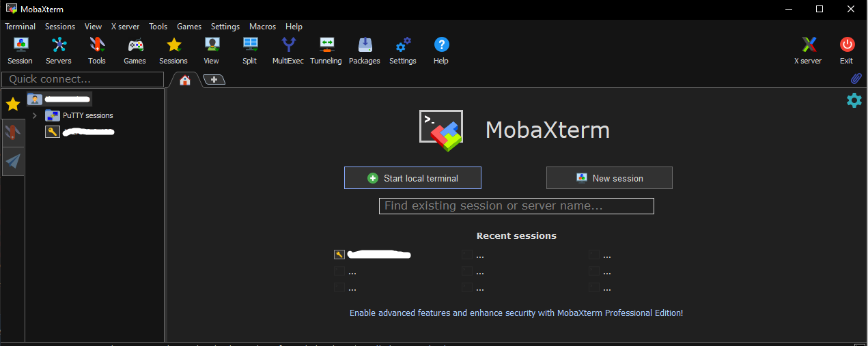Open the Terminal menu
Viewport: 868px width, 346px height.
coord(20,27)
